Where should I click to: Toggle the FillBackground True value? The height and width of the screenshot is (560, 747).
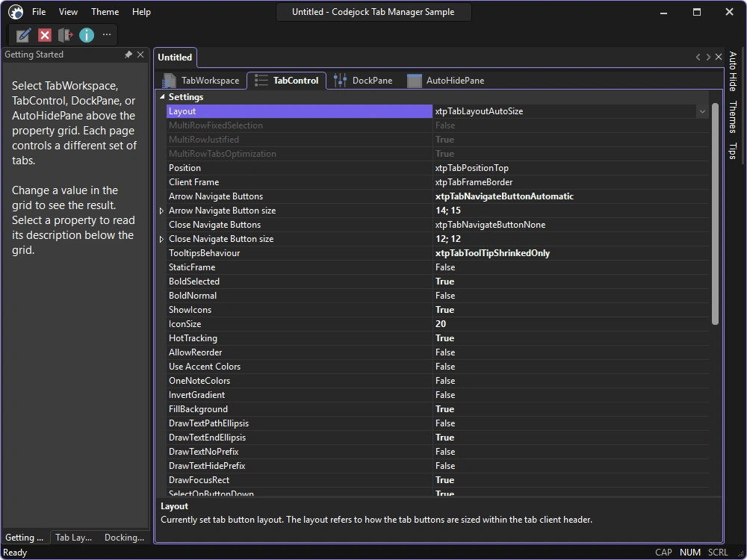tap(444, 409)
